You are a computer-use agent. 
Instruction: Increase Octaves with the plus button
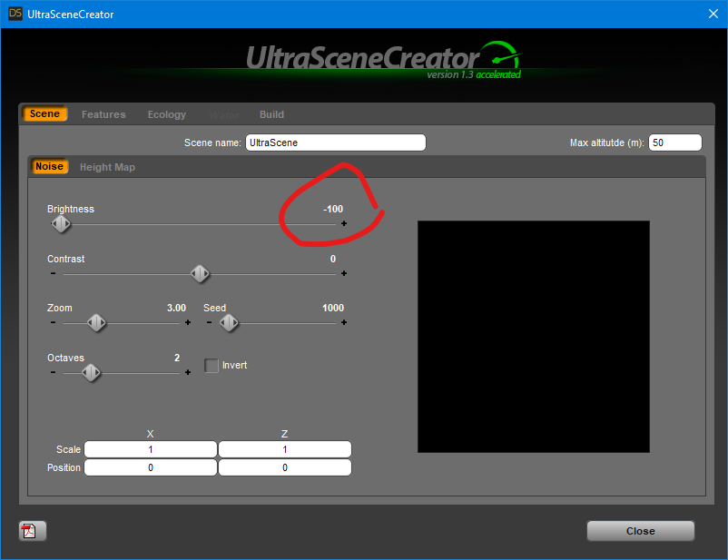pyautogui.click(x=188, y=372)
